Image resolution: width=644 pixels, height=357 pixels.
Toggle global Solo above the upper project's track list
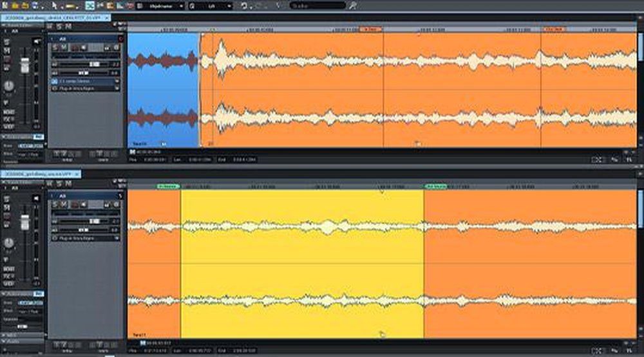pyautogui.click(x=59, y=26)
